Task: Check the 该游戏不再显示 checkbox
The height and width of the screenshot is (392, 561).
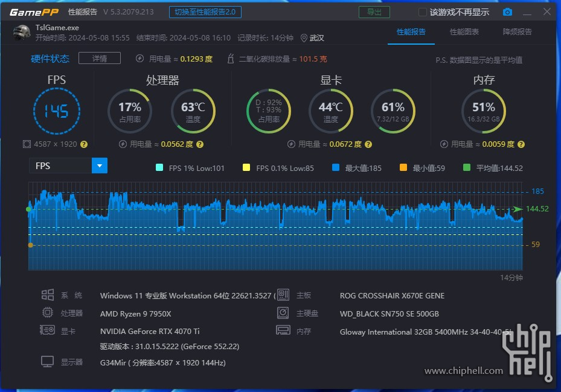Action: pos(423,12)
